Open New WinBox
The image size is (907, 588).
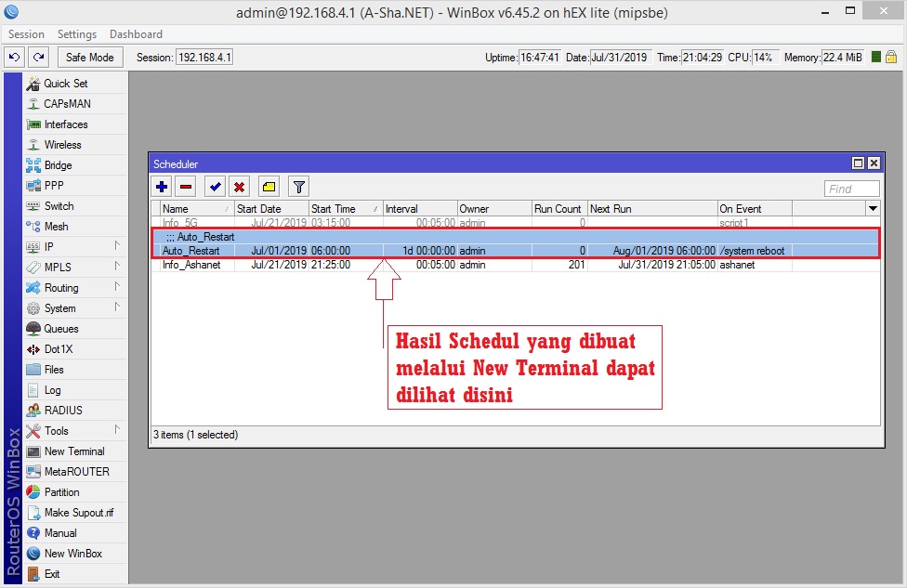72,554
